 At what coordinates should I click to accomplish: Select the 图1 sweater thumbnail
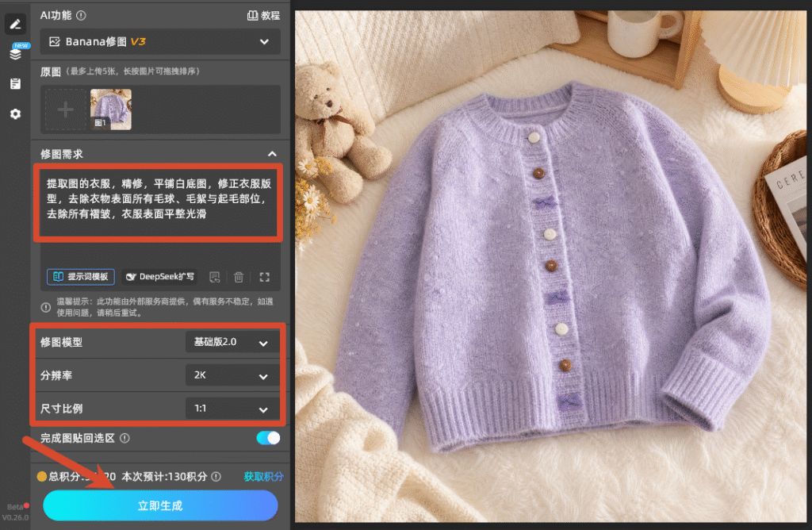point(111,109)
